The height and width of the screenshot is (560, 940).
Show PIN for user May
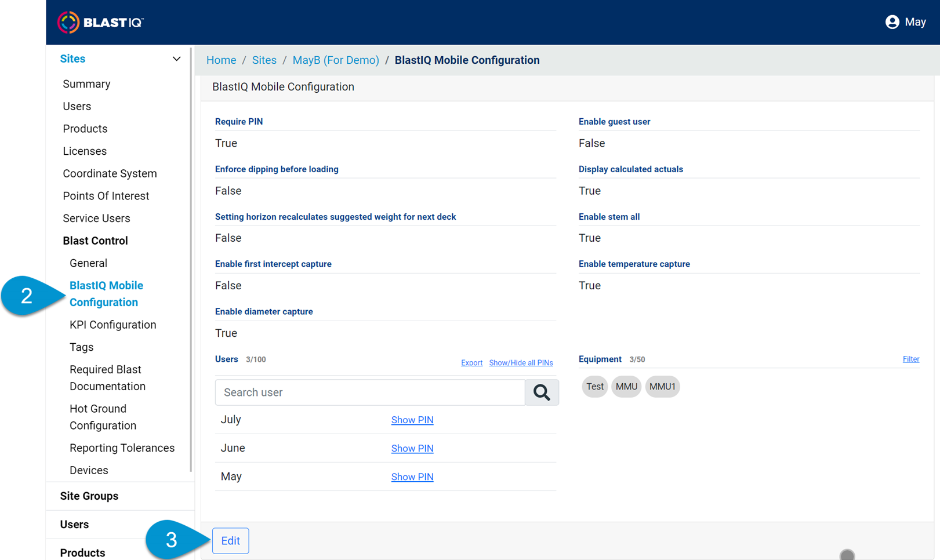[x=412, y=477]
